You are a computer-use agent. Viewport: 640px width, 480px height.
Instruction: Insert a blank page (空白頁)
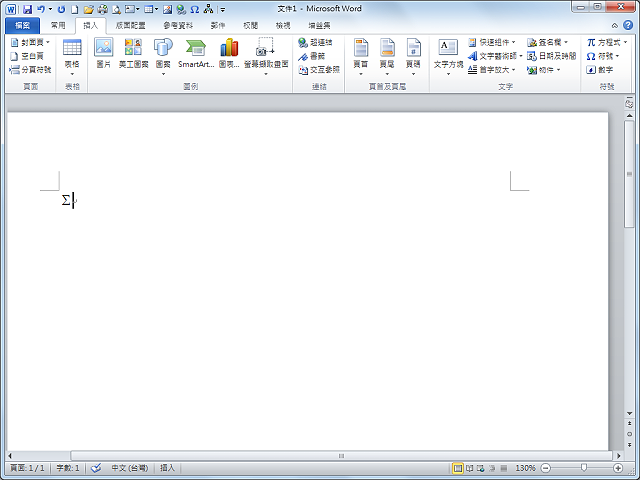[x=27, y=56]
